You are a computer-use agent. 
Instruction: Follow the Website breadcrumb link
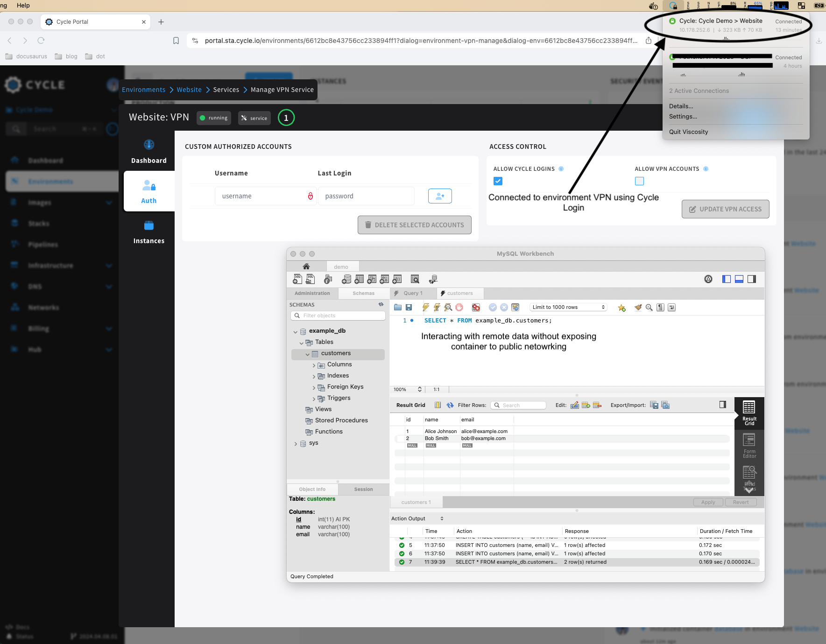tap(189, 90)
